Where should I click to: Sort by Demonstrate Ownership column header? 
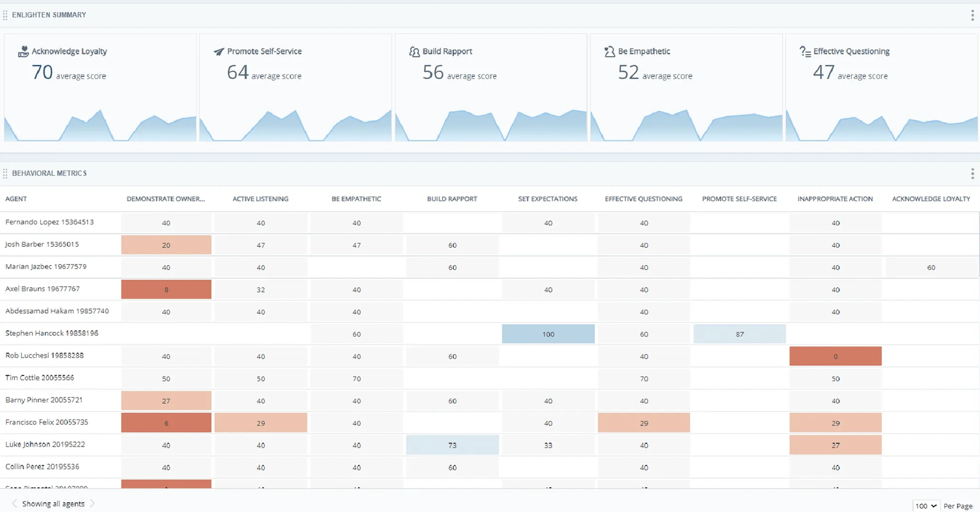(166, 199)
